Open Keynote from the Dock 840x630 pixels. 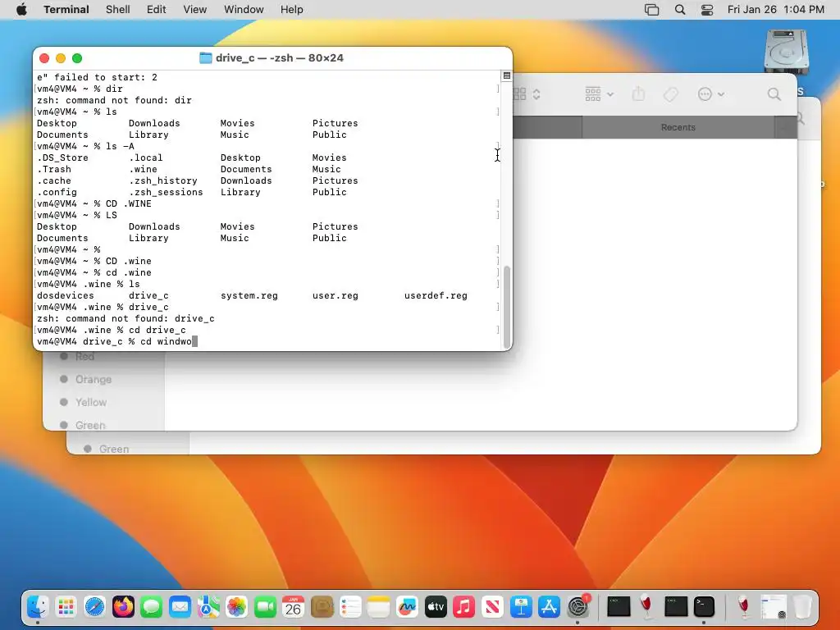tap(521, 607)
